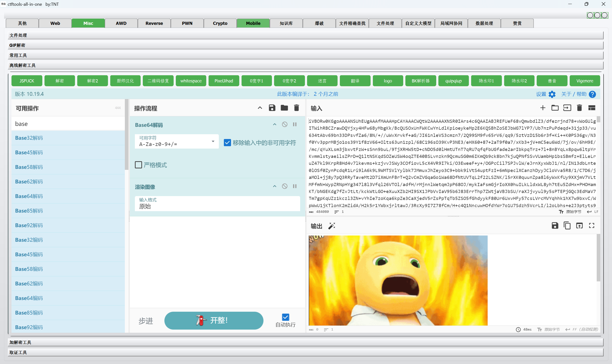This screenshot has height=364, width=612.
Task: Uncheck 移除输入中的非可用字符 checkbox
Action: tap(227, 143)
